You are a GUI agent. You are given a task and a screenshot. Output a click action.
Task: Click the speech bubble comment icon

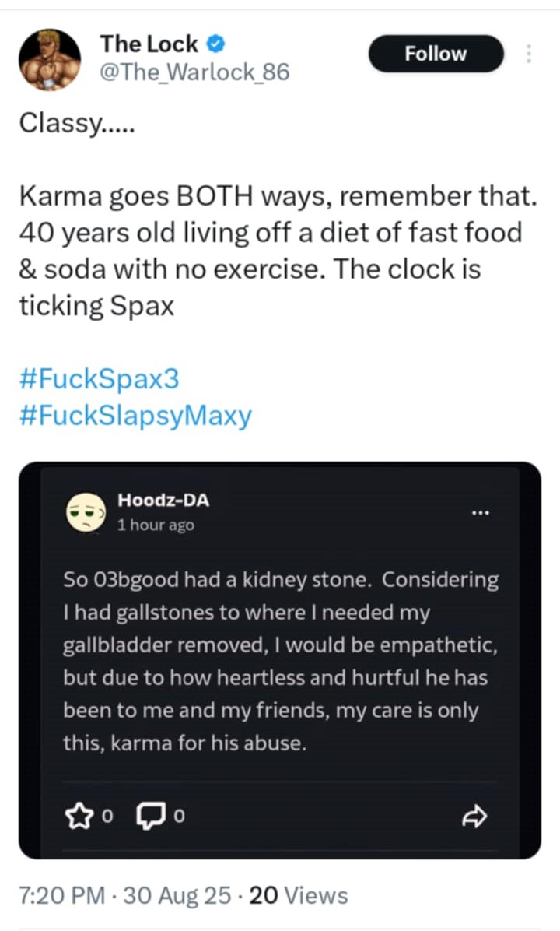tap(147, 816)
